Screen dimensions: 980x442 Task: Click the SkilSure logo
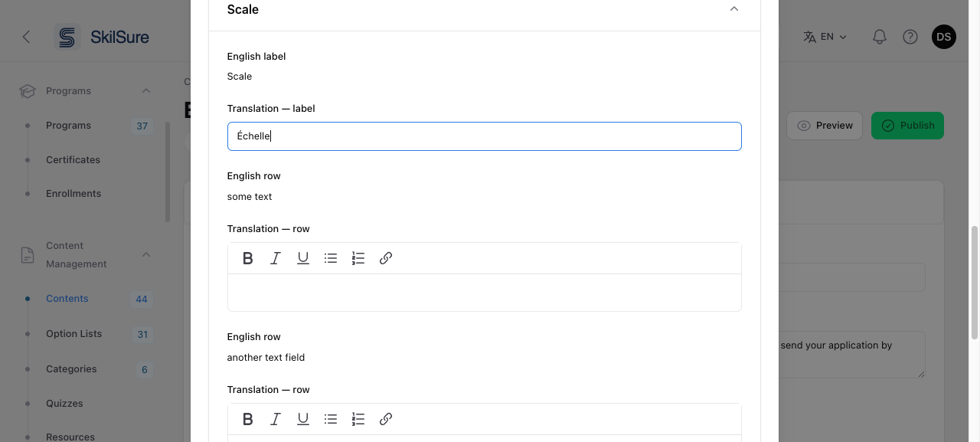pos(102,37)
